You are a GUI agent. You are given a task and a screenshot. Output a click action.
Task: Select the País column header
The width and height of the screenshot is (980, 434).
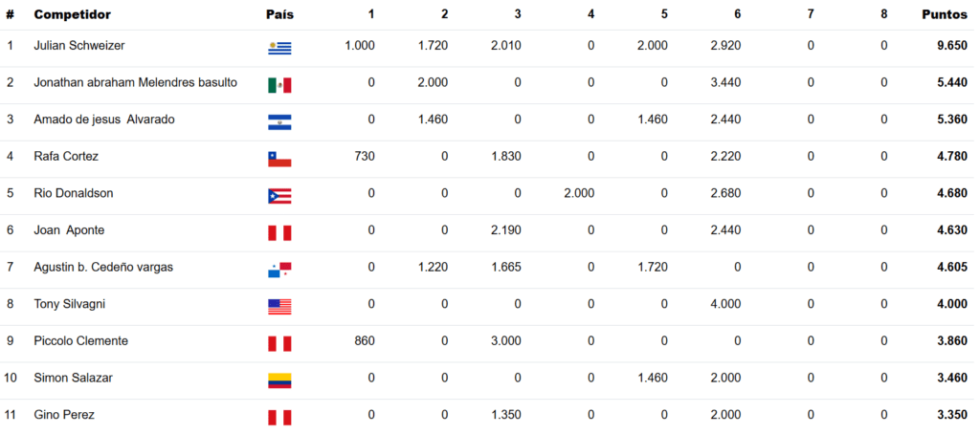[x=279, y=14]
